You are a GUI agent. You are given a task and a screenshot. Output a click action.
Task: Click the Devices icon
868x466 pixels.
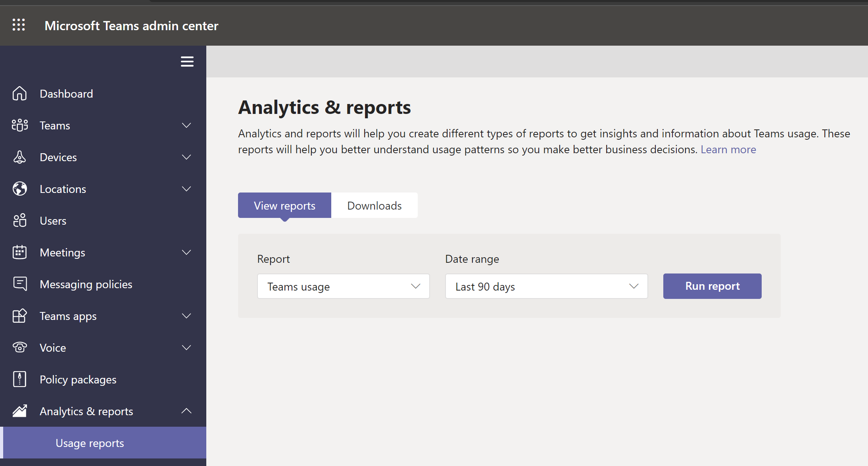[19, 157]
